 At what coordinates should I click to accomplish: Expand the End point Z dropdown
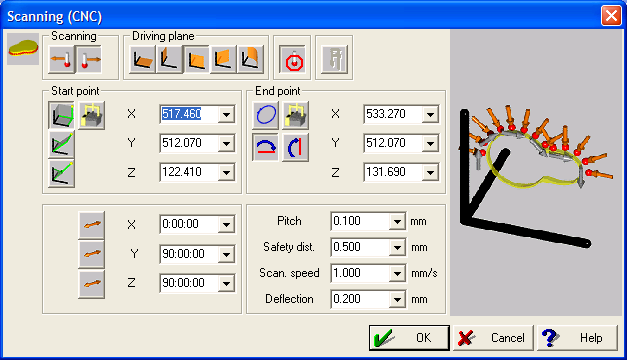[x=430, y=172]
